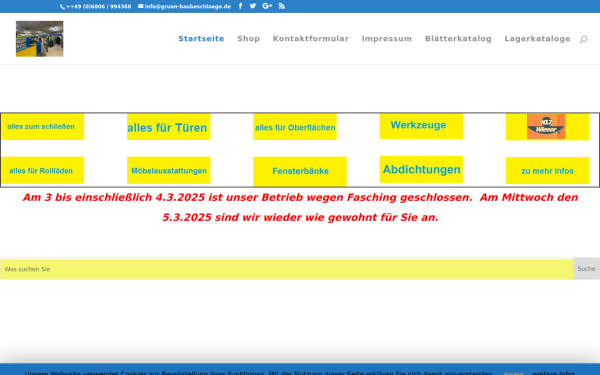Select the 'zu mehr Infos' tile
Image resolution: width=600 pixels, height=375 pixels.
[x=547, y=171]
